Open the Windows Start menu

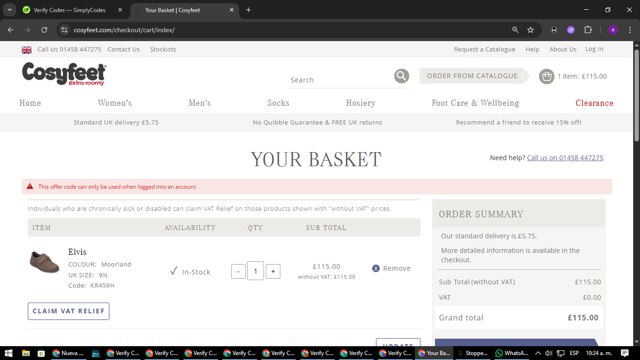[x=9, y=353]
